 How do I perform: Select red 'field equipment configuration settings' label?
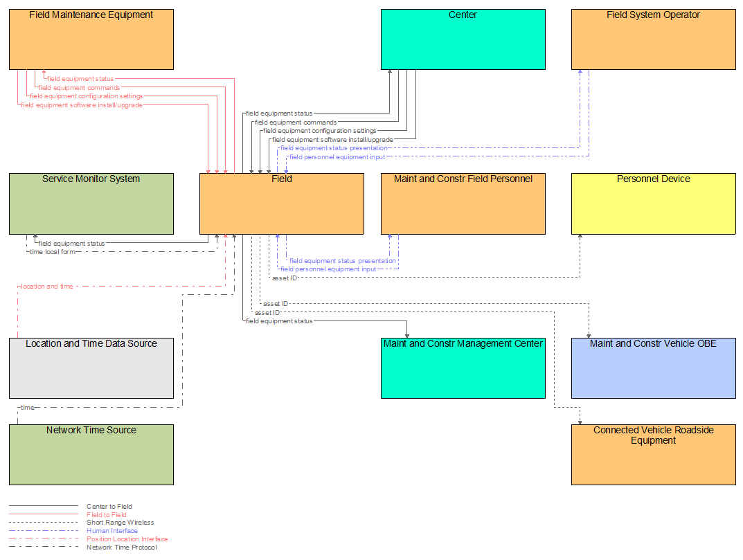[86, 96]
